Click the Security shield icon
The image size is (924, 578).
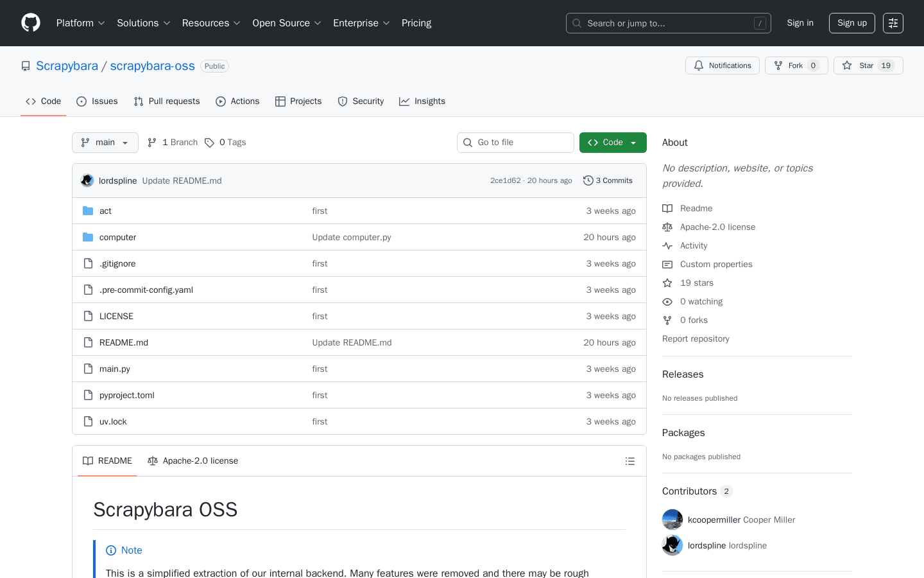(341, 101)
